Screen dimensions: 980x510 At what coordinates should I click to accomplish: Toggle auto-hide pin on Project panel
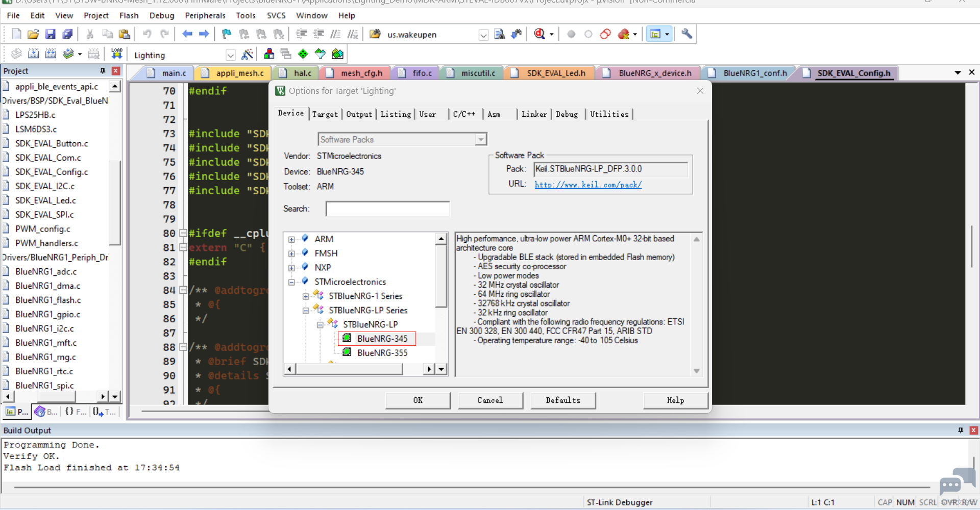tap(103, 71)
